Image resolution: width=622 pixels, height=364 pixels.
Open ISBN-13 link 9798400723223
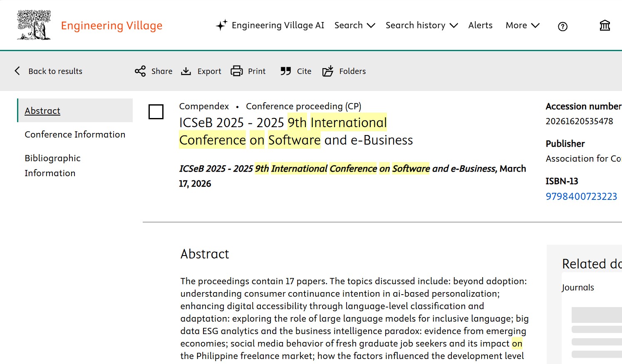[581, 196]
